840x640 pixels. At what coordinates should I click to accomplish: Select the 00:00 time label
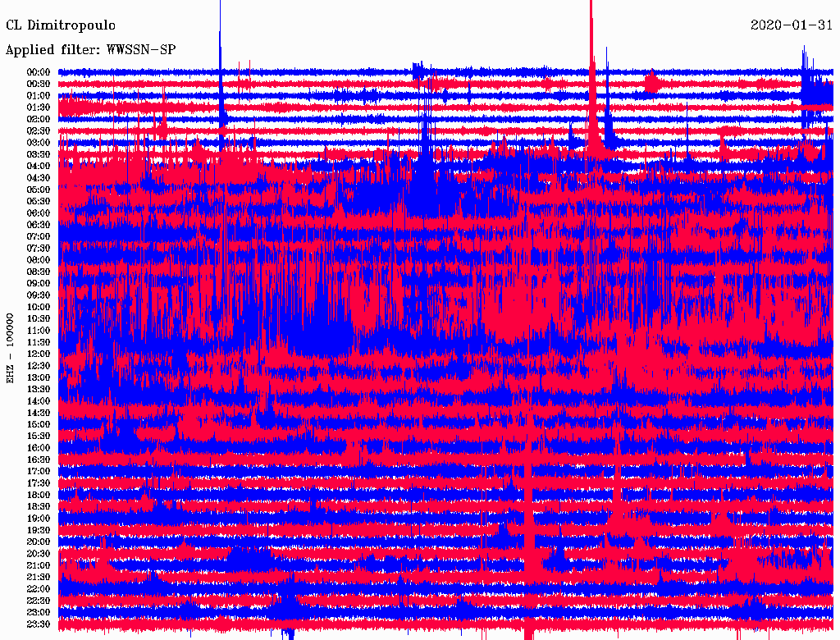click(39, 72)
